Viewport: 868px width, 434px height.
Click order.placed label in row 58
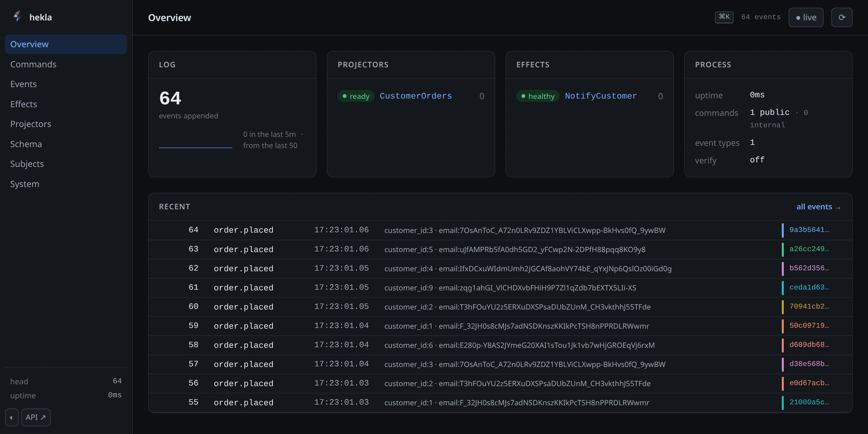click(x=244, y=345)
